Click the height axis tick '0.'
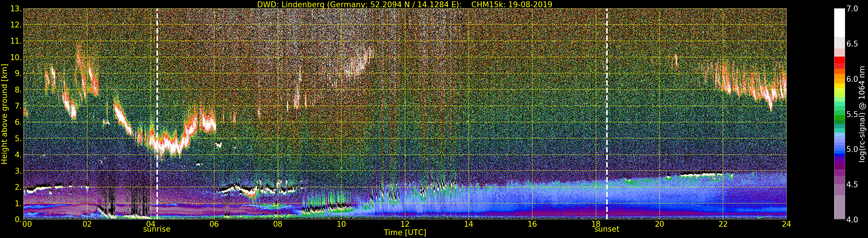This screenshot has width=868, height=238. pyautogui.click(x=18, y=219)
